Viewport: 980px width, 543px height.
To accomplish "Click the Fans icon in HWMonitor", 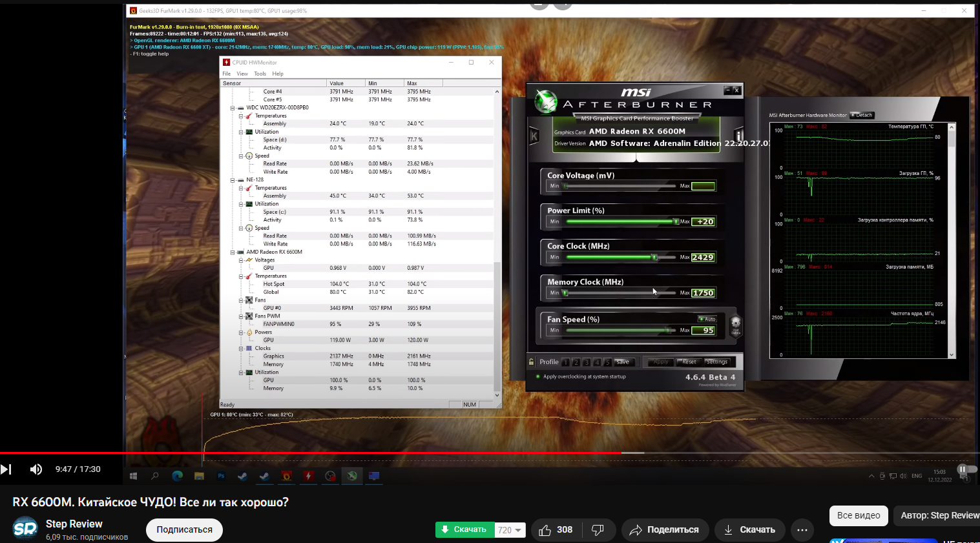I will click(x=249, y=300).
